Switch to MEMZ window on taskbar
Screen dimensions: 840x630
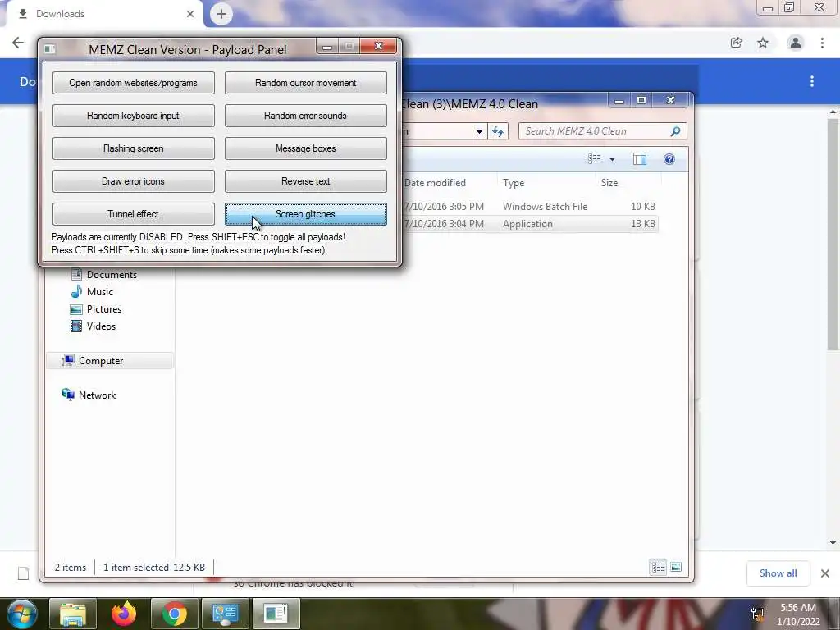pos(276,614)
